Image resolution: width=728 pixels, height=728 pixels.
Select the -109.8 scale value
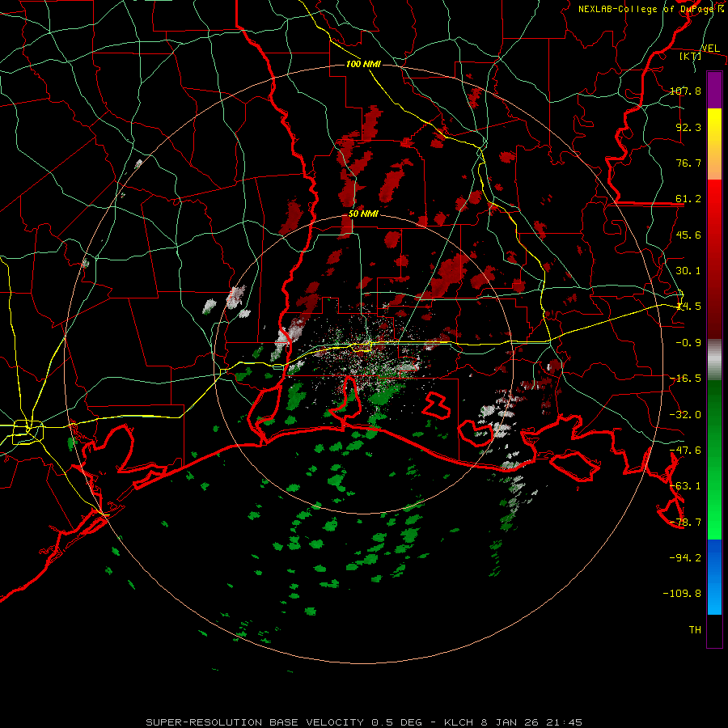(682, 594)
